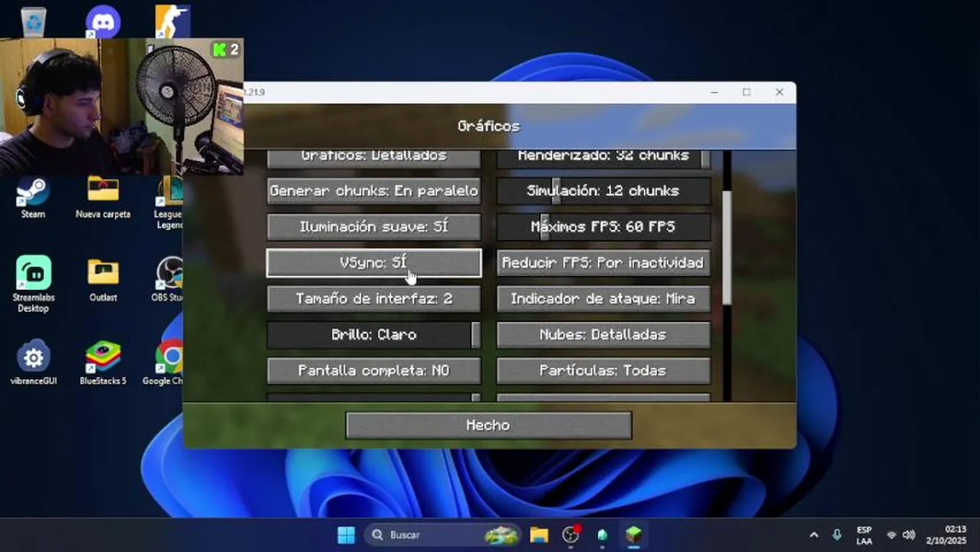Image resolution: width=980 pixels, height=552 pixels.
Task: Open the Wi-Fi network tray icon
Action: pos(892,534)
